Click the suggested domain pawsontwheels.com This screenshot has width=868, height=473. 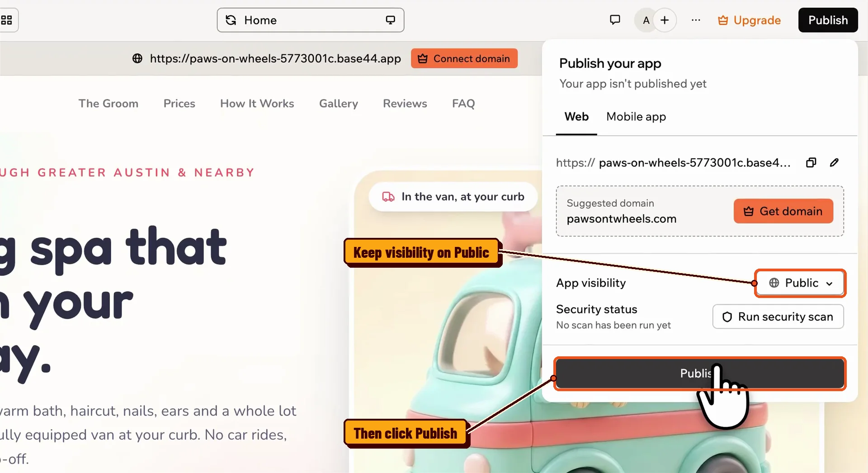click(622, 219)
